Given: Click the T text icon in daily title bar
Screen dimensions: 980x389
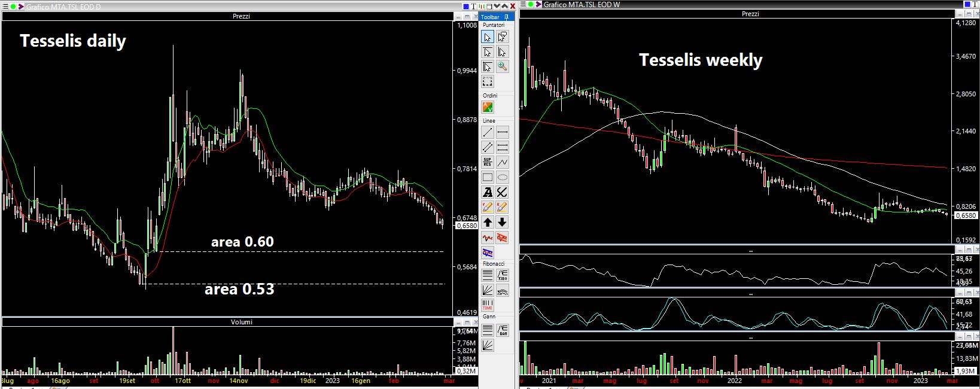Looking at the screenshot, I should pyautogui.click(x=474, y=6).
